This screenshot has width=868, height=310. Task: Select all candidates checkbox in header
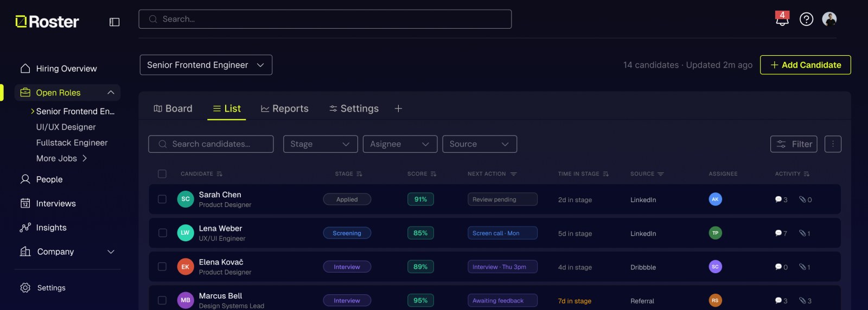pos(162,174)
